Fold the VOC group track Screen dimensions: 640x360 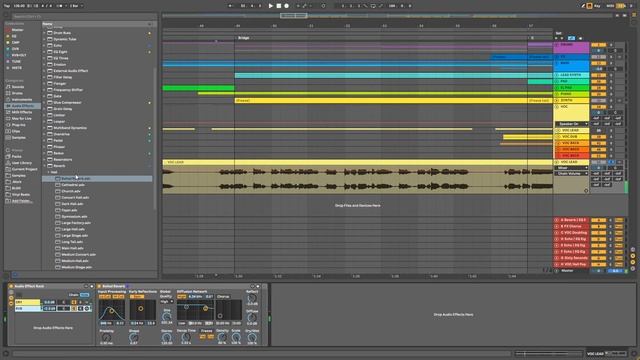(x=557, y=107)
